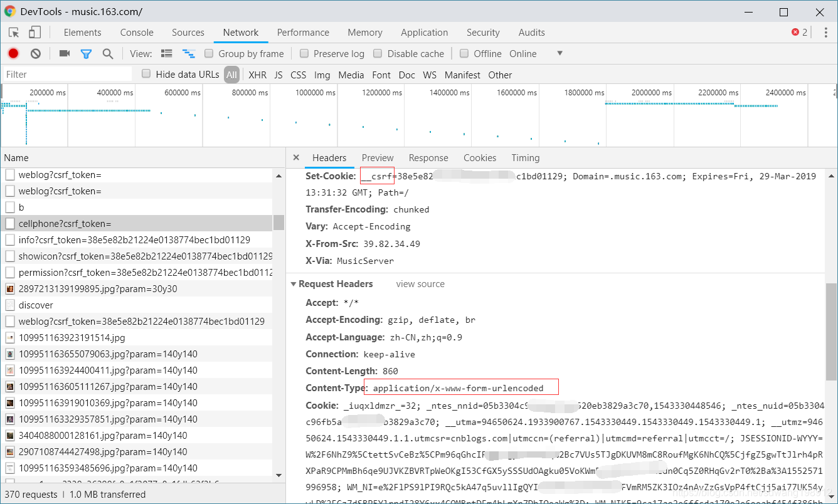Image resolution: width=838 pixels, height=504 pixels.
Task: Select the permission?csrf_token request
Action: tap(137, 273)
